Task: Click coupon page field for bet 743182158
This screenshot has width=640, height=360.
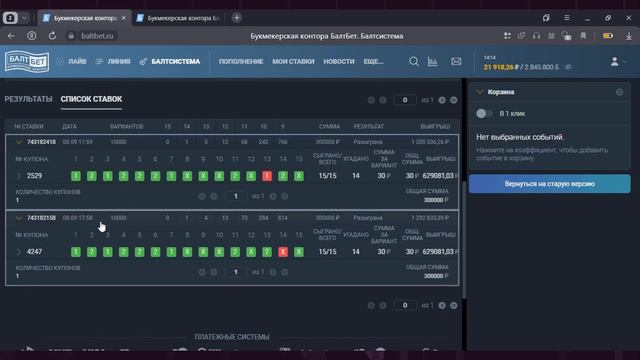Action: [x=236, y=272]
